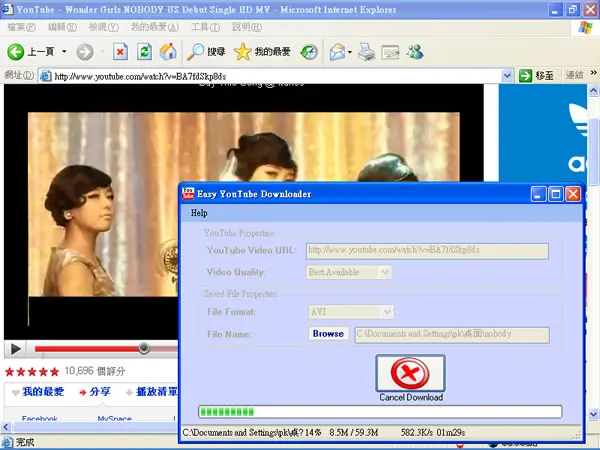Go to the Home page icon
600x450 pixels.
[168, 52]
